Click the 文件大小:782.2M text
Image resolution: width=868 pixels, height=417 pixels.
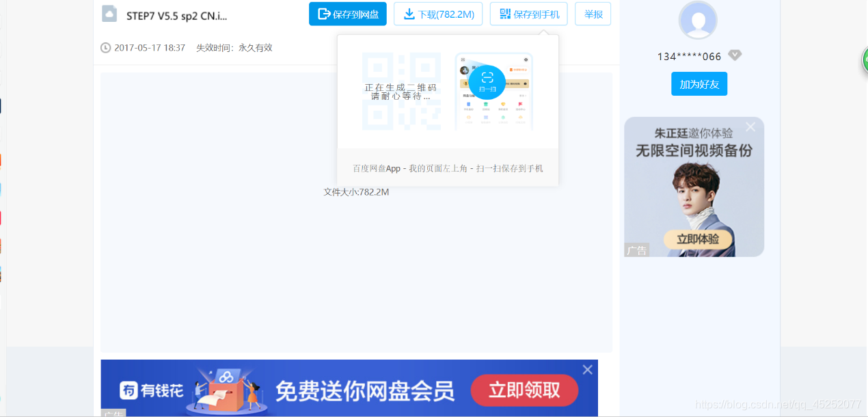[356, 192]
